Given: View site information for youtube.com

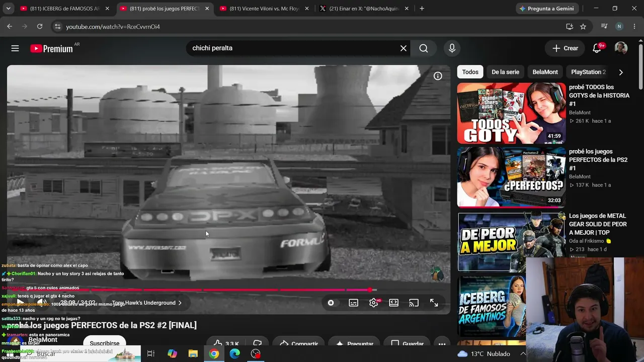Looking at the screenshot, I should click(57, 27).
